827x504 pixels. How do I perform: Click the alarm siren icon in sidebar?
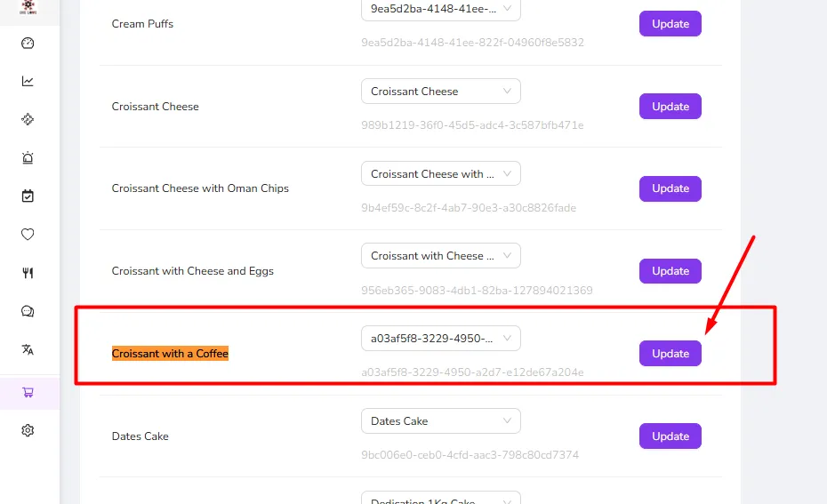pos(28,157)
